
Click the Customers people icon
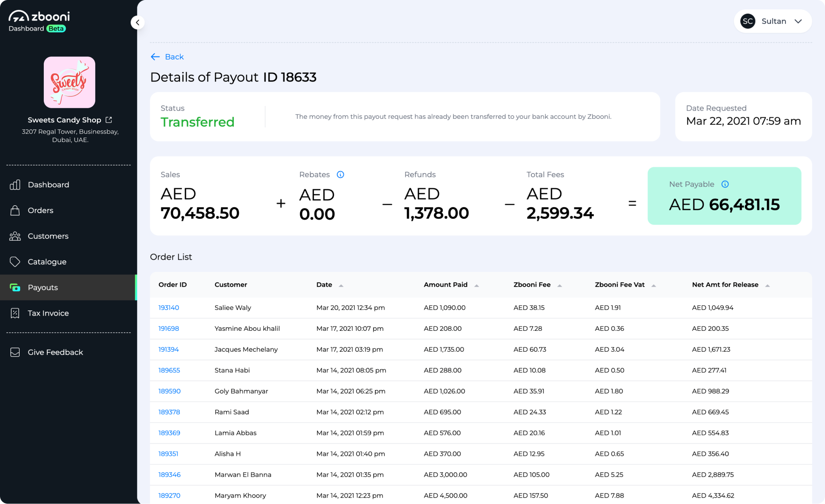pos(15,236)
